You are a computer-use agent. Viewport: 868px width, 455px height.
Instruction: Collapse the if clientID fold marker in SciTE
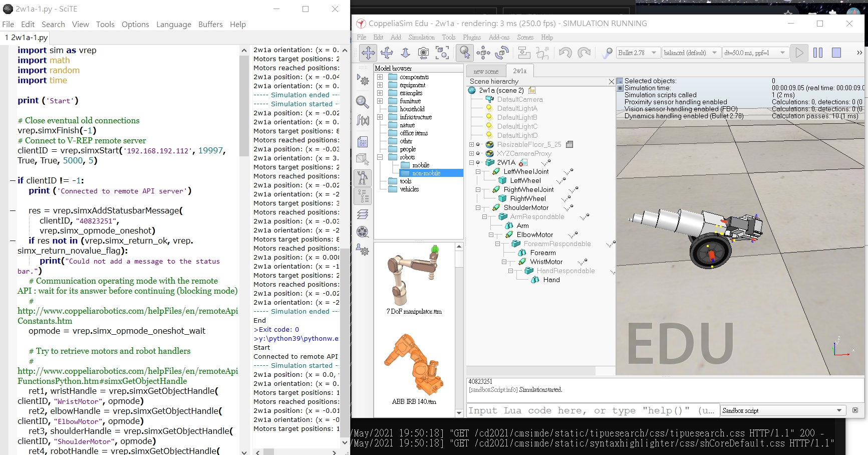click(13, 180)
